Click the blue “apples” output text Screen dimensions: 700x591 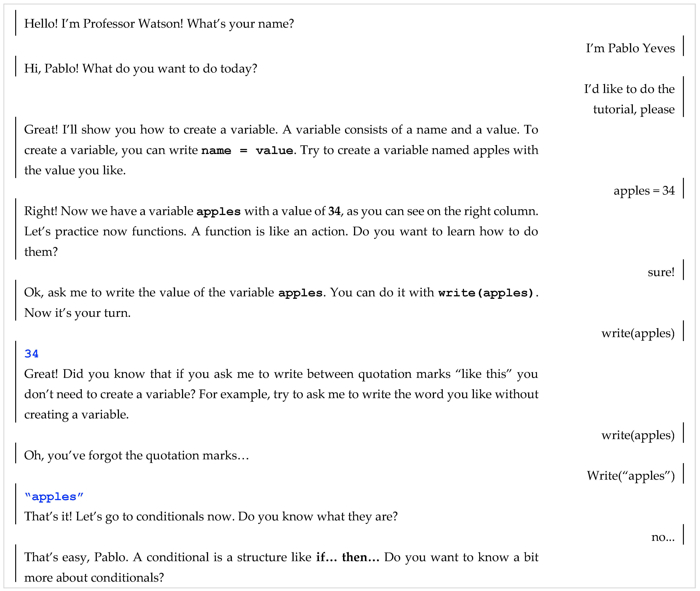point(54,497)
